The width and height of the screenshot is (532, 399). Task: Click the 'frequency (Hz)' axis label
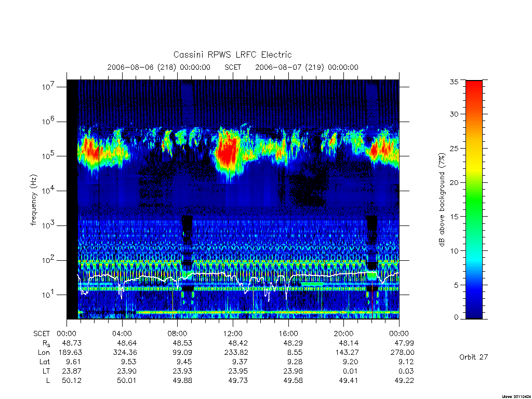pyautogui.click(x=33, y=200)
